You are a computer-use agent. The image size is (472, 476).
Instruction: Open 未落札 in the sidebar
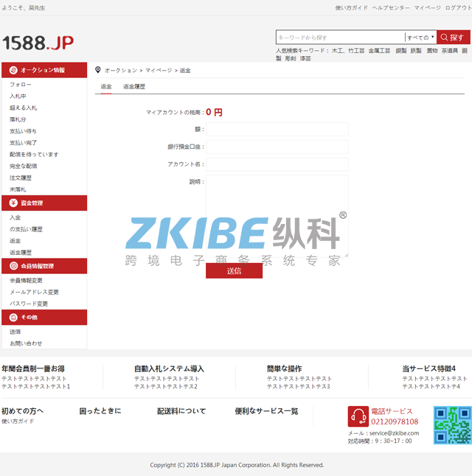tap(18, 189)
